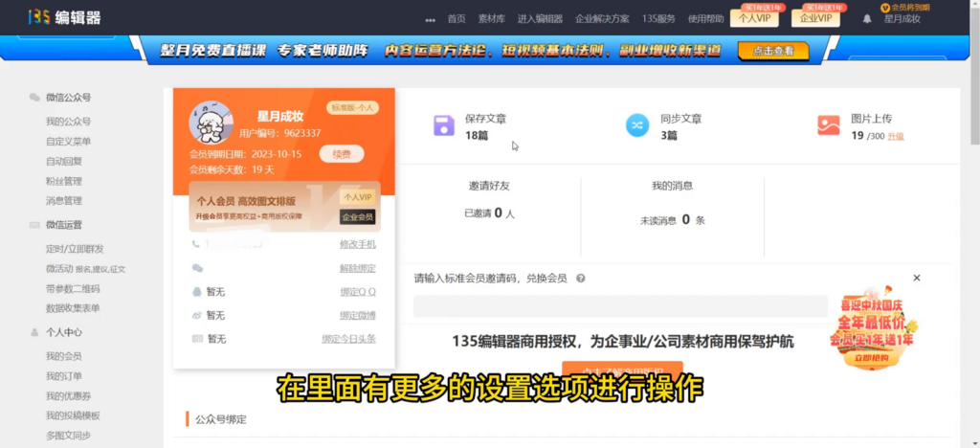
Task: Click the 标准版-个人 badge
Action: click(352, 107)
